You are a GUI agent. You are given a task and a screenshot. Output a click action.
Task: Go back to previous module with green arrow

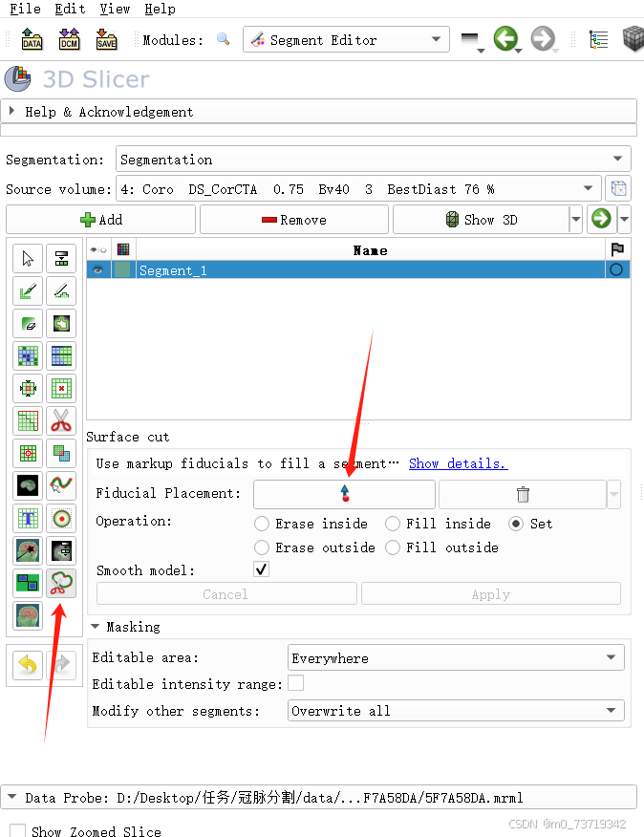(504, 39)
